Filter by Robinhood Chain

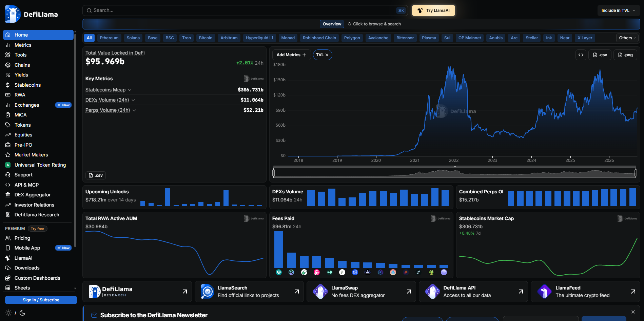(x=319, y=38)
